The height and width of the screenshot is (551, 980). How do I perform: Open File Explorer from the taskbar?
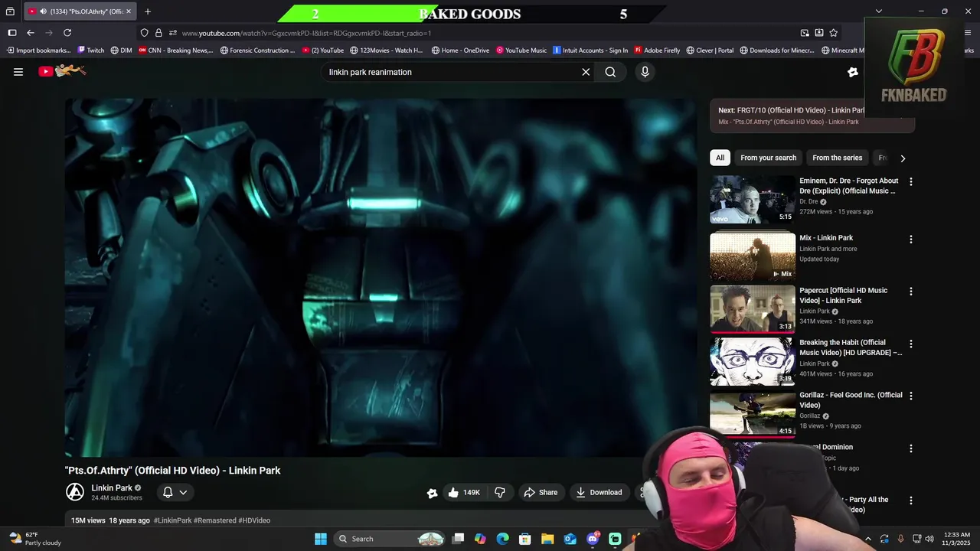[547, 539]
